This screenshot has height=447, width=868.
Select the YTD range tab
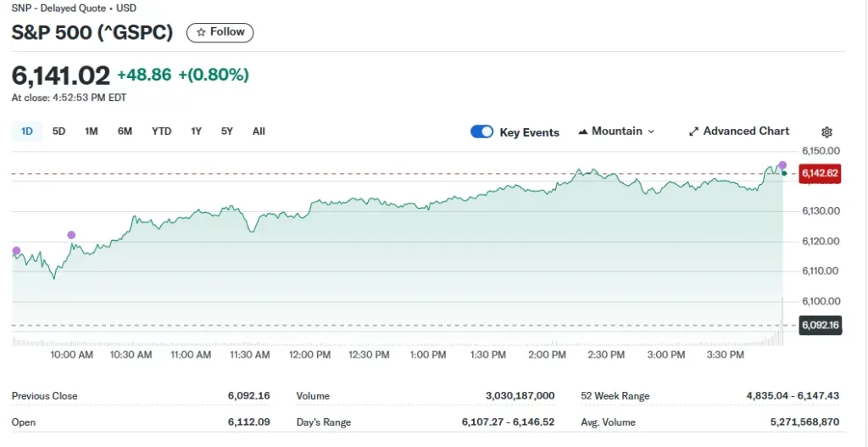click(x=161, y=131)
